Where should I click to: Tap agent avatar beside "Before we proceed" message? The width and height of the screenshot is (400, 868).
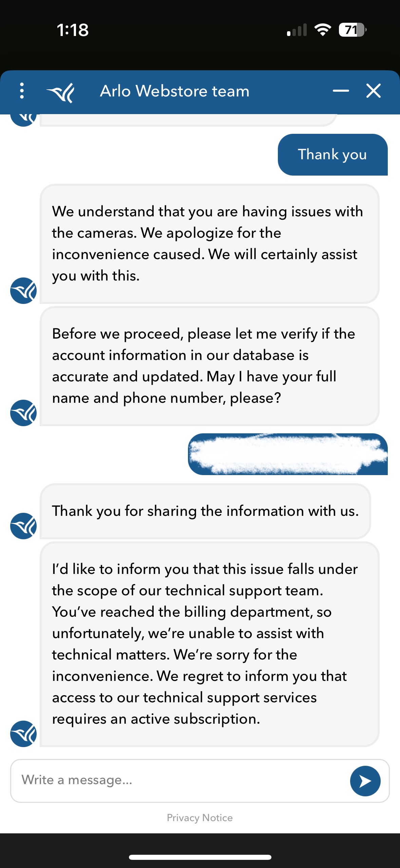click(x=23, y=413)
